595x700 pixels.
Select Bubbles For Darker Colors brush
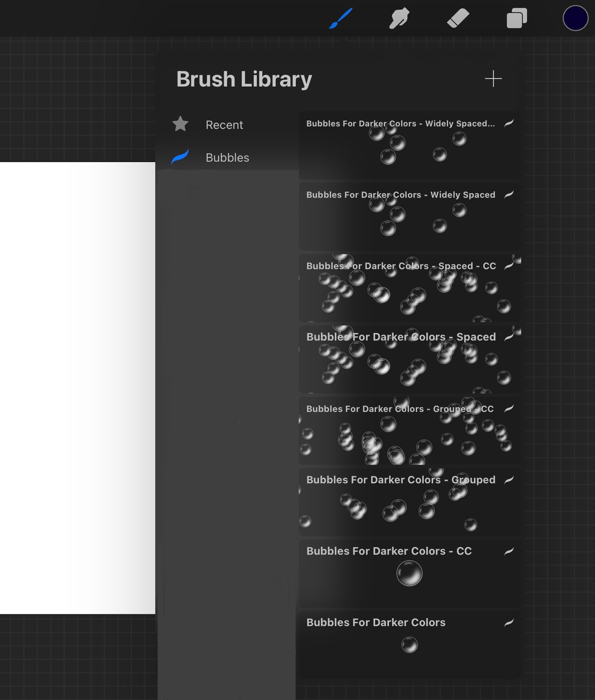(x=409, y=645)
